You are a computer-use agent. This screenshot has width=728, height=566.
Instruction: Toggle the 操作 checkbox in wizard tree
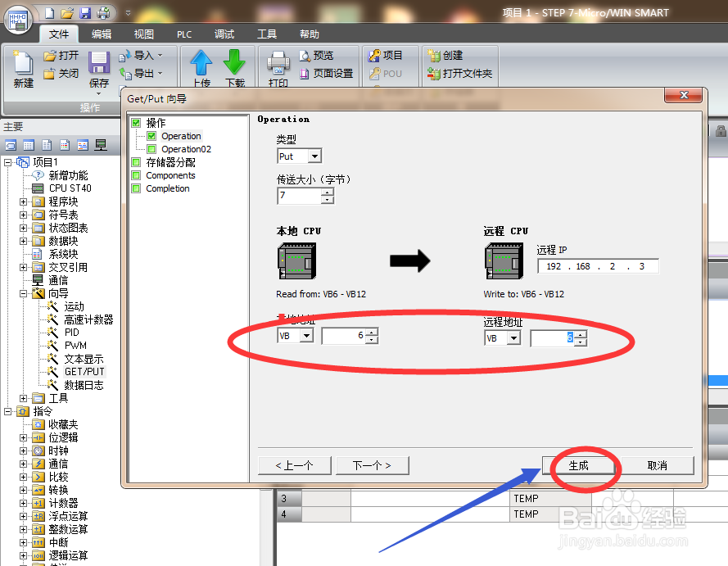[x=136, y=123]
